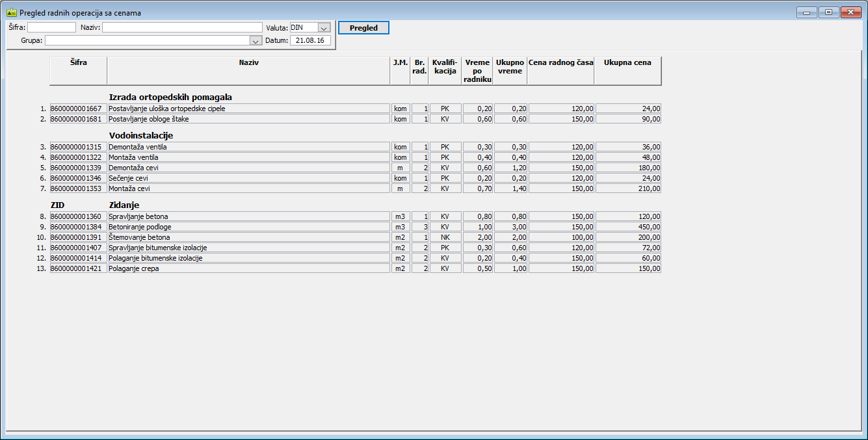Click code cell 8600000001384
The height and width of the screenshot is (440, 868).
78,227
